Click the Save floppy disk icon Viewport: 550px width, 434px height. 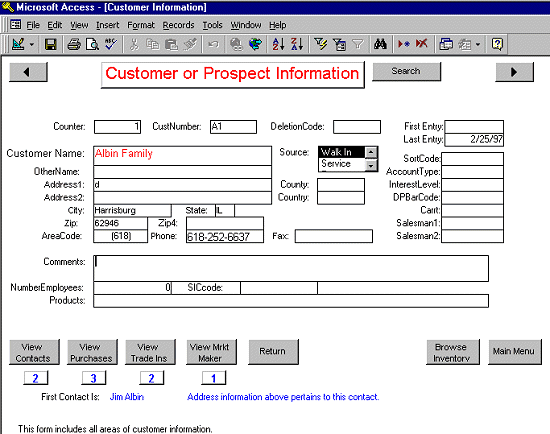51,45
